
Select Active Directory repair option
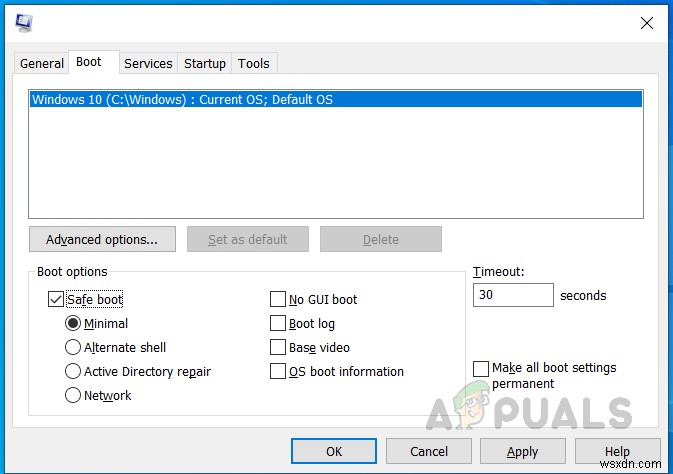tap(73, 371)
